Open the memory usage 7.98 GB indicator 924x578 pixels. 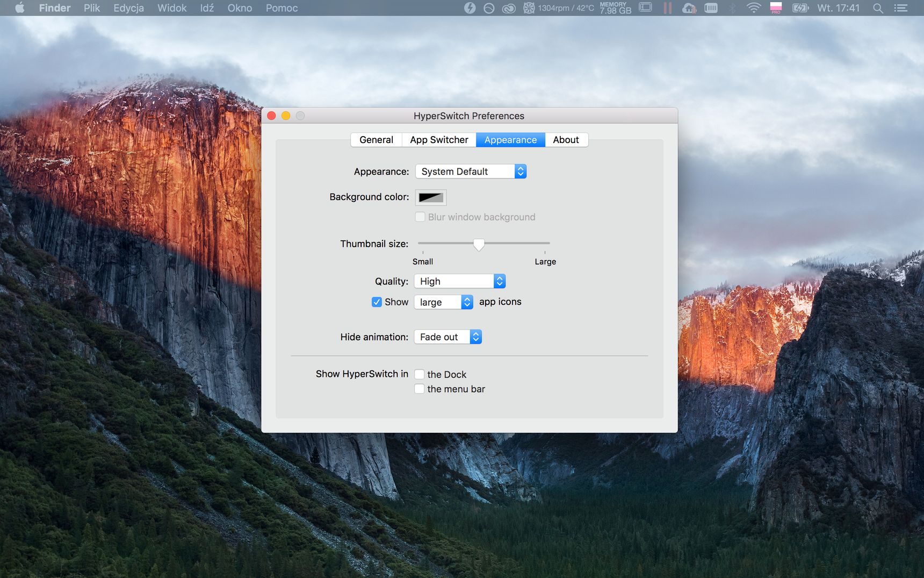[616, 8]
